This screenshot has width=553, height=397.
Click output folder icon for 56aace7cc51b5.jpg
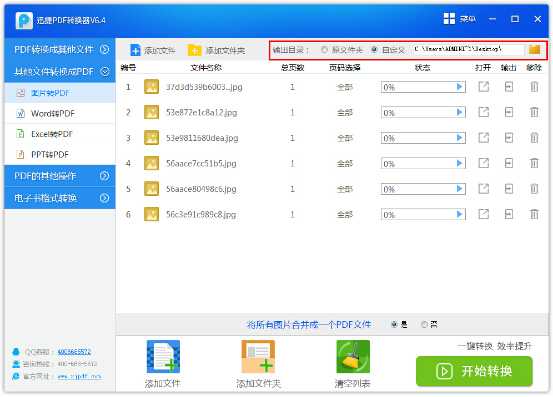509,163
